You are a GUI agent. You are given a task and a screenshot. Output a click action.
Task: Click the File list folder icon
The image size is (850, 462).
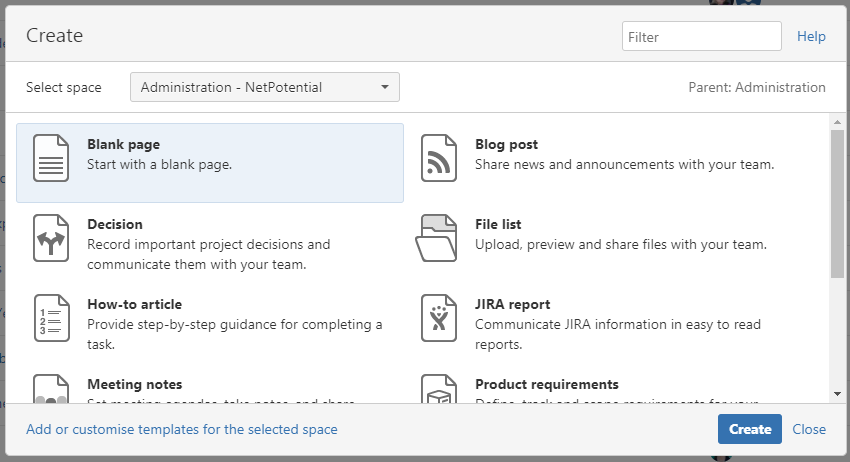point(437,238)
